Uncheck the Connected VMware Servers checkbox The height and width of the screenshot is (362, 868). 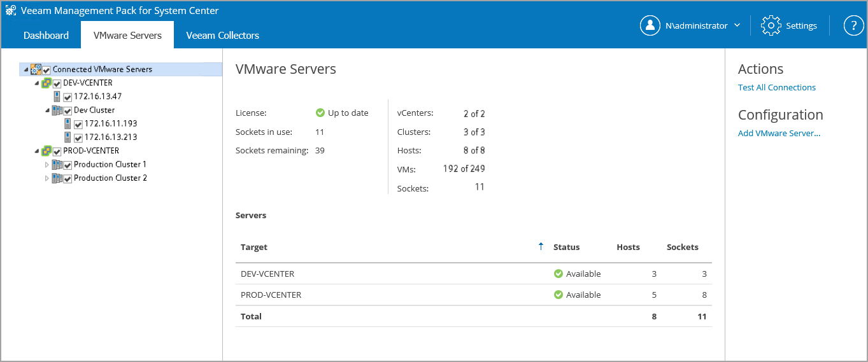pyautogui.click(x=46, y=70)
